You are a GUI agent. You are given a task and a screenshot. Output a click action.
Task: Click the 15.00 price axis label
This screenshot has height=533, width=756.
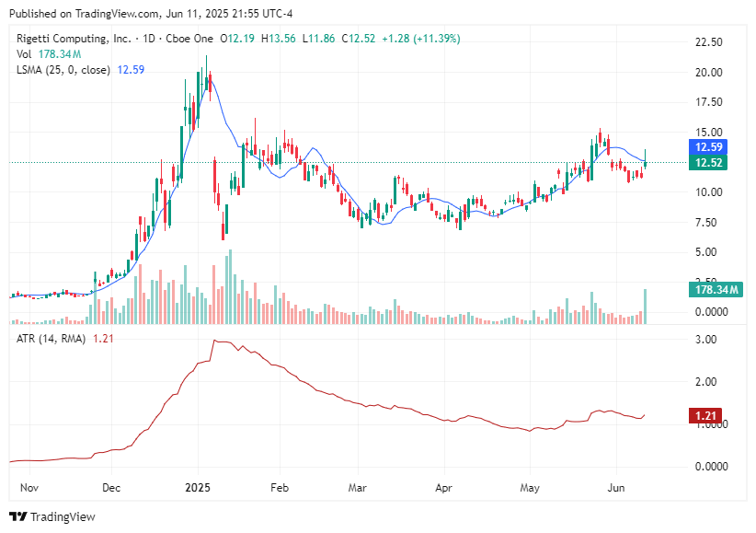pyautogui.click(x=709, y=133)
